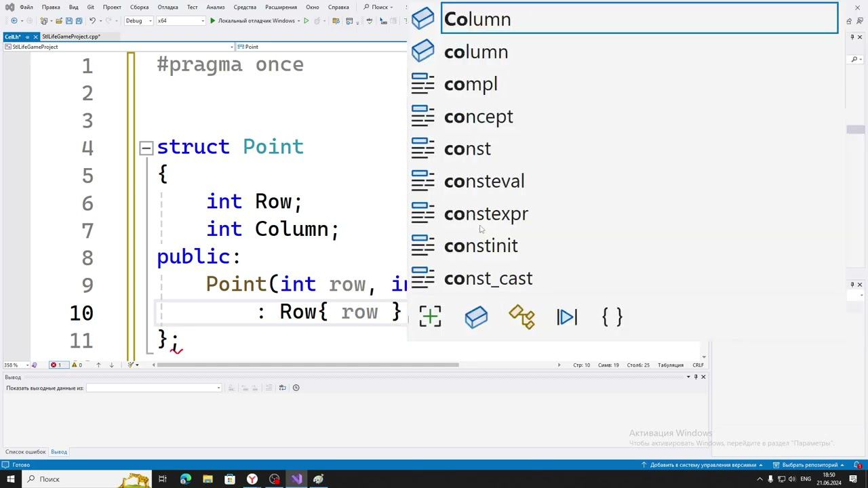Open the StlLifeGameProject scope dropdown
The image size is (868, 488).
coord(119,47)
